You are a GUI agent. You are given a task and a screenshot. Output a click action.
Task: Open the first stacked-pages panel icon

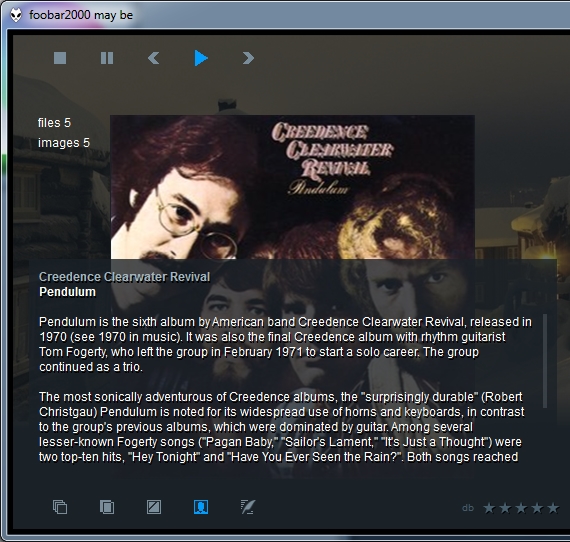click(x=60, y=507)
